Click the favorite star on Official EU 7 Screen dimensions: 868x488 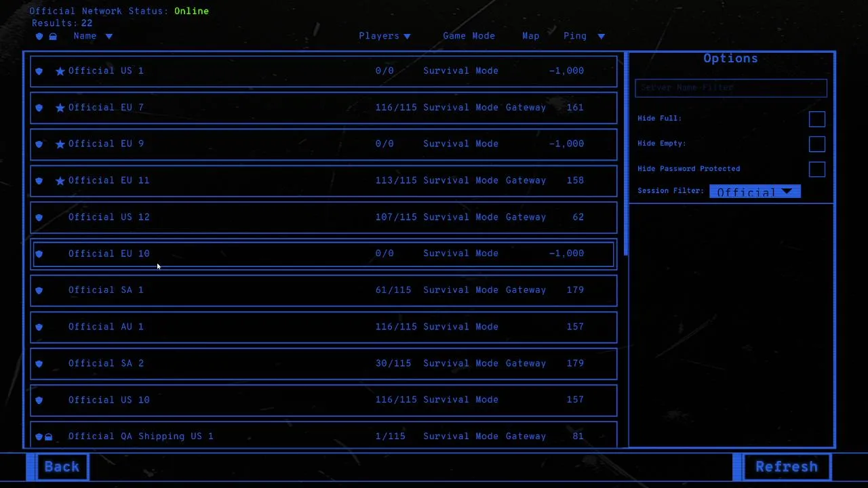click(x=60, y=108)
